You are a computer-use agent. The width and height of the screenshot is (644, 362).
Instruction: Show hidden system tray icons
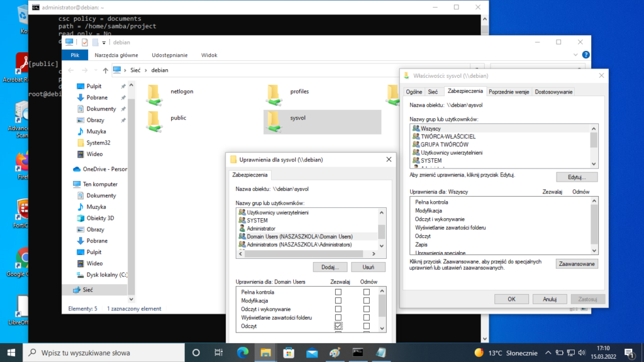(x=550, y=353)
